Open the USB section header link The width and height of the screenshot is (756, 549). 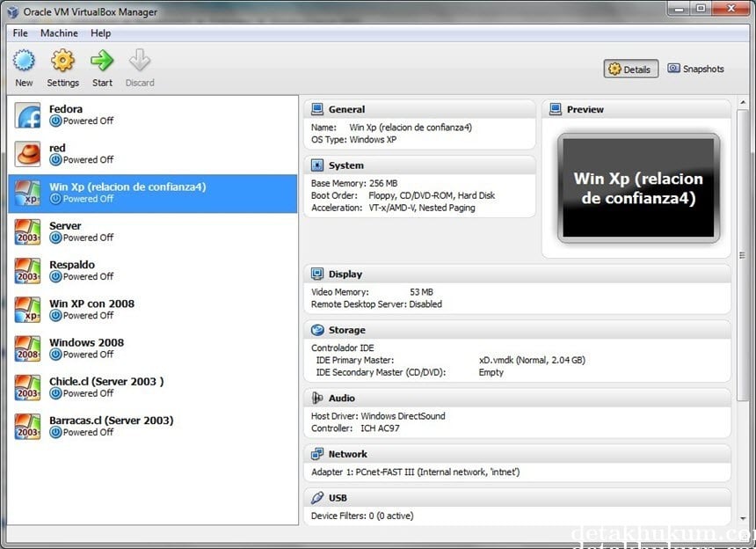click(x=338, y=498)
